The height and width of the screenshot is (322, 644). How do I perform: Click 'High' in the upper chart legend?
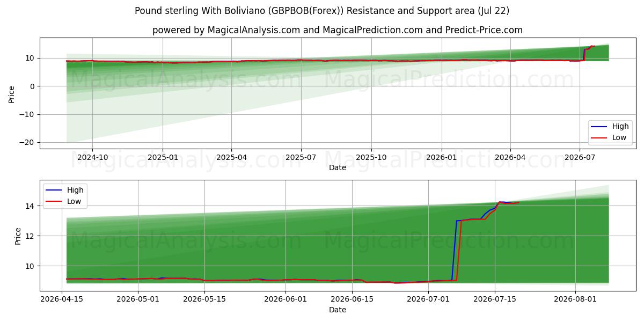(620, 127)
